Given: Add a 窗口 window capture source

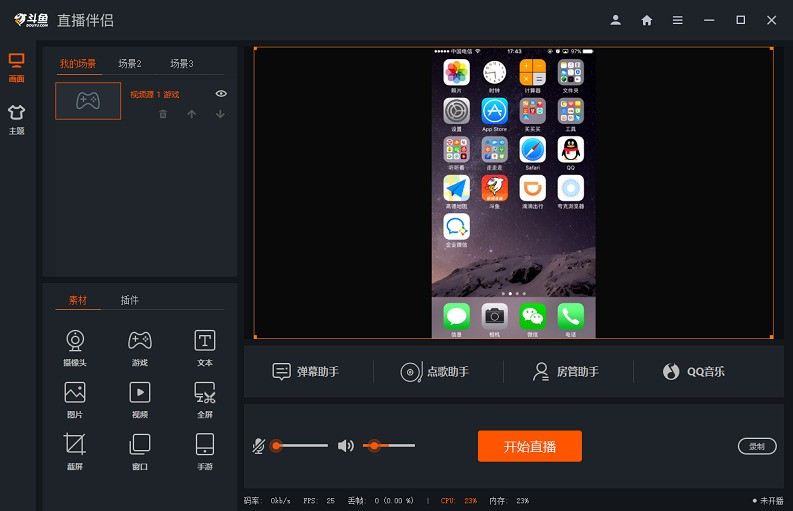Looking at the screenshot, I should [140, 452].
